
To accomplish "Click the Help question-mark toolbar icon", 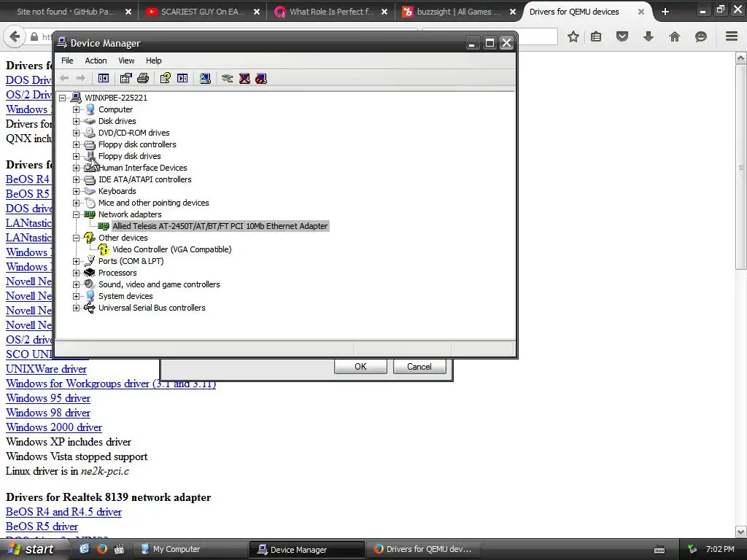I will [x=166, y=79].
